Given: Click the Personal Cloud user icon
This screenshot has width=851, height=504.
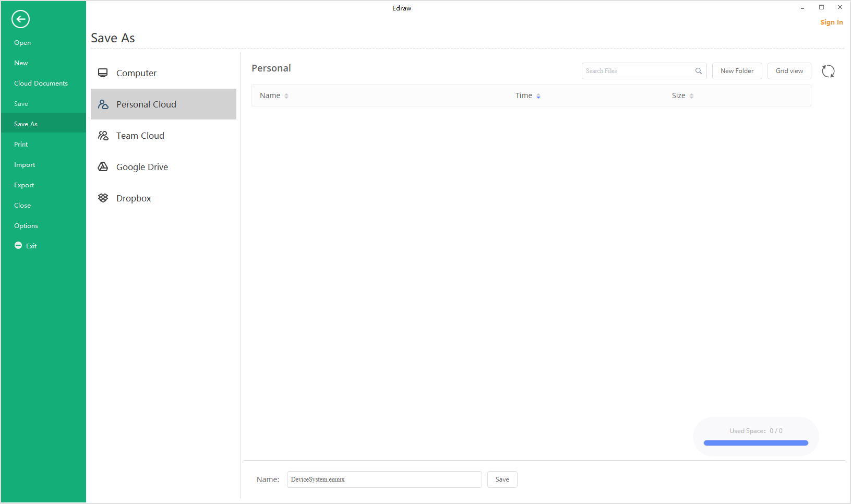Looking at the screenshot, I should (x=103, y=104).
